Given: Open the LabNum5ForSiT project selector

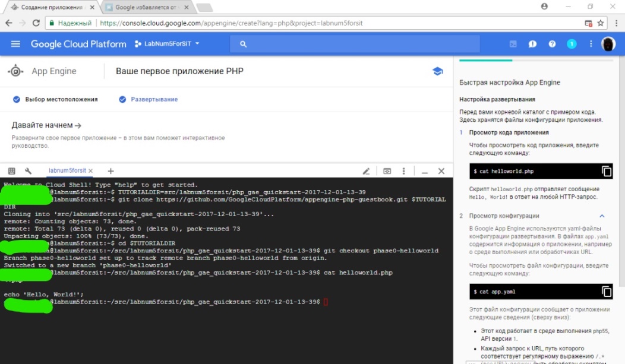Looking at the screenshot, I should 167,44.
